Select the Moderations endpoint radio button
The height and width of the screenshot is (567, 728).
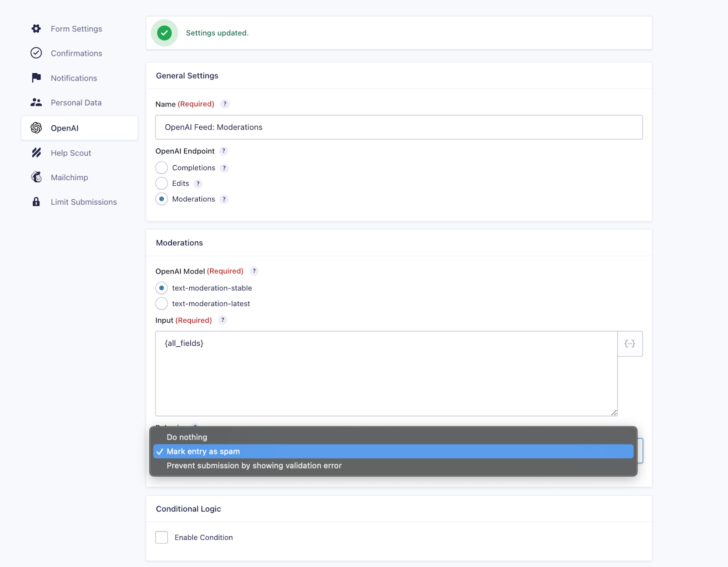coord(162,199)
